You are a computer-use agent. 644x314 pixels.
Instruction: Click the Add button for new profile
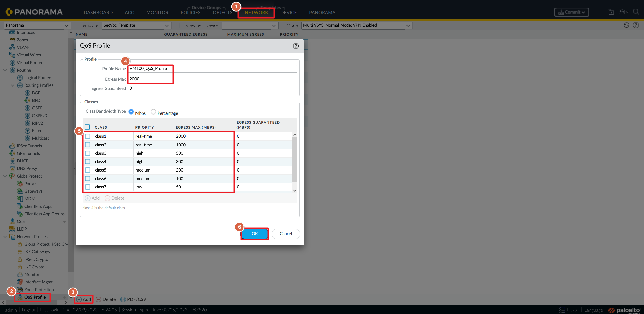[x=84, y=299]
